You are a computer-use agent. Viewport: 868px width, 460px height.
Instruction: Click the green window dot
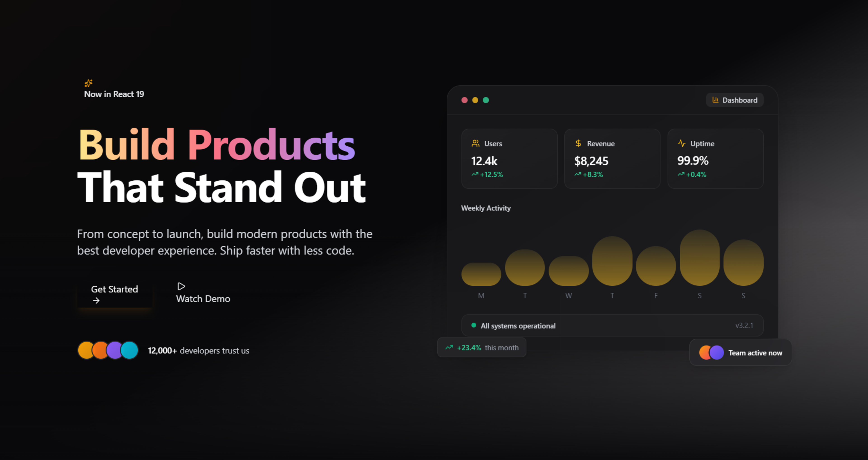pos(486,100)
